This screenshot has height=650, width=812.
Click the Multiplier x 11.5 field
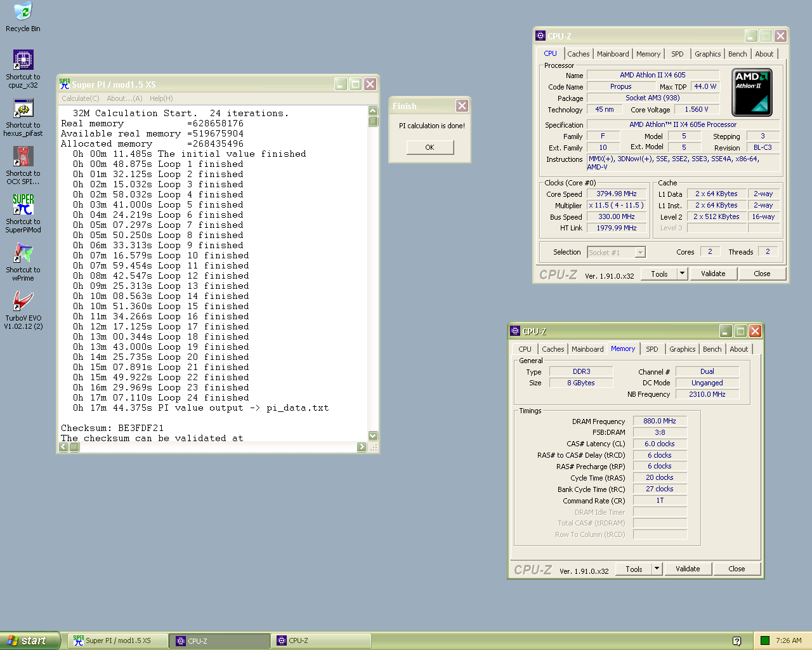point(617,205)
